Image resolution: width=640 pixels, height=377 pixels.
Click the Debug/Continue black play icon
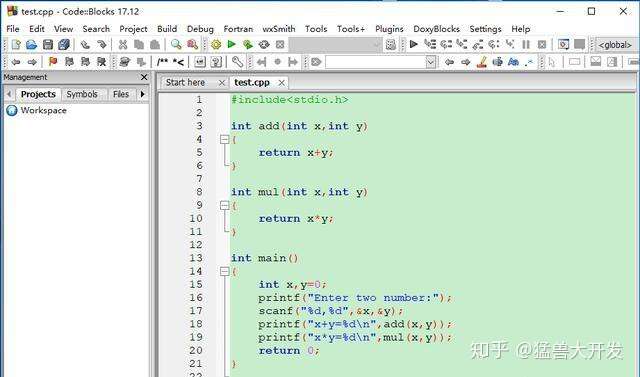(x=413, y=44)
